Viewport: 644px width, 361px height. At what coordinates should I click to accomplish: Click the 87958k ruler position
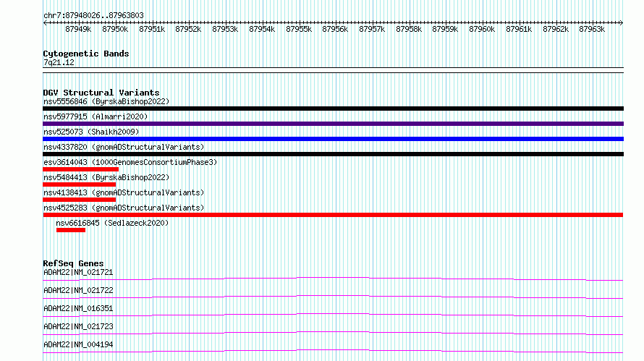tap(409, 29)
